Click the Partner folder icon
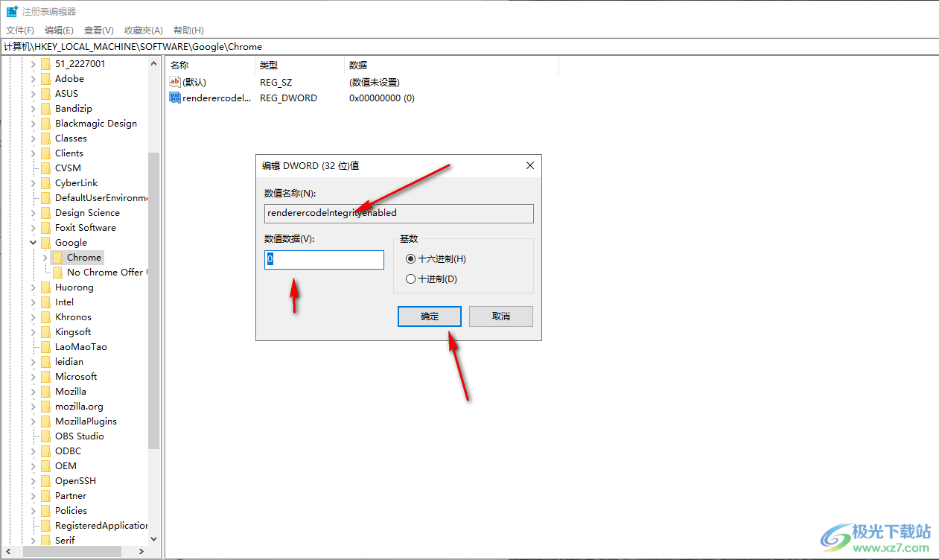 pos(45,495)
